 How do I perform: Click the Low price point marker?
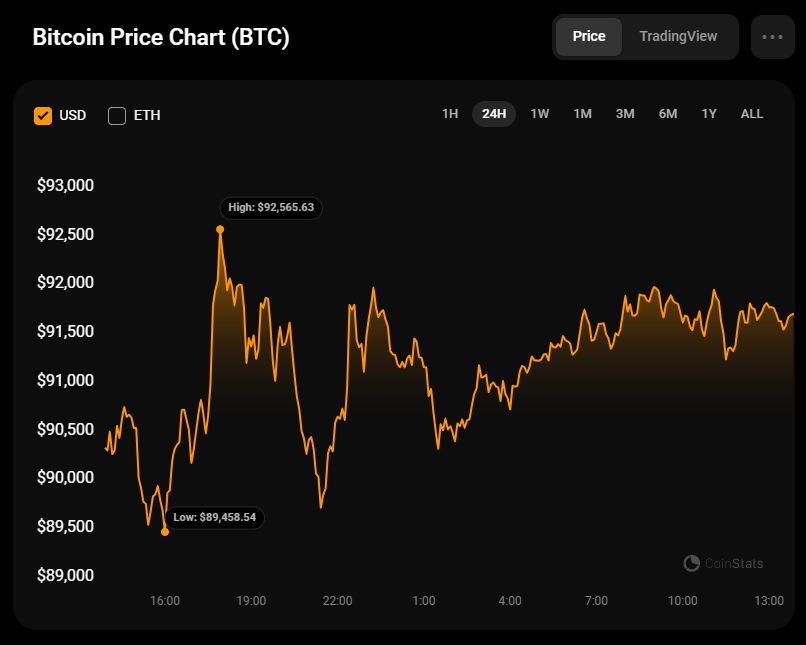[x=165, y=531]
